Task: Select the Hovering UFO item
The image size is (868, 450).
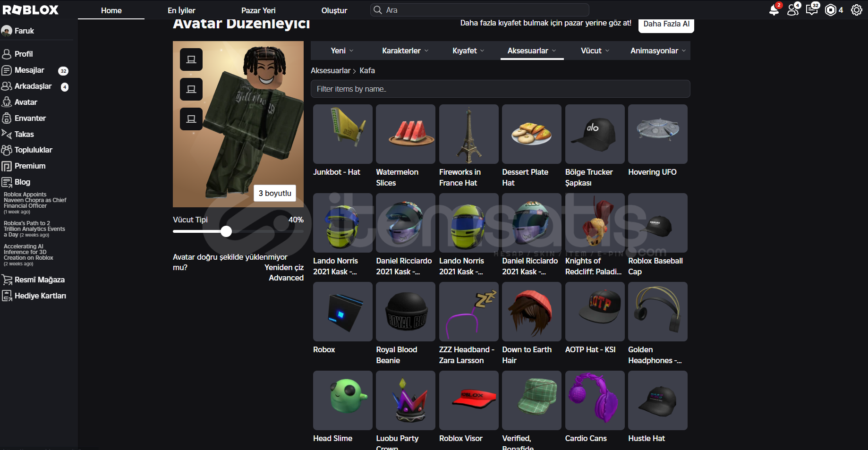Action: coord(658,134)
